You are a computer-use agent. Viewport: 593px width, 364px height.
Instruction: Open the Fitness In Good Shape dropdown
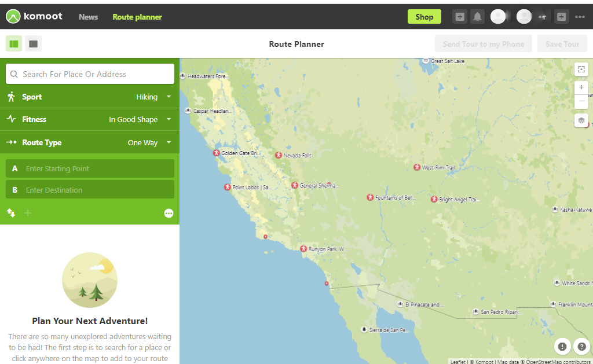(90, 119)
